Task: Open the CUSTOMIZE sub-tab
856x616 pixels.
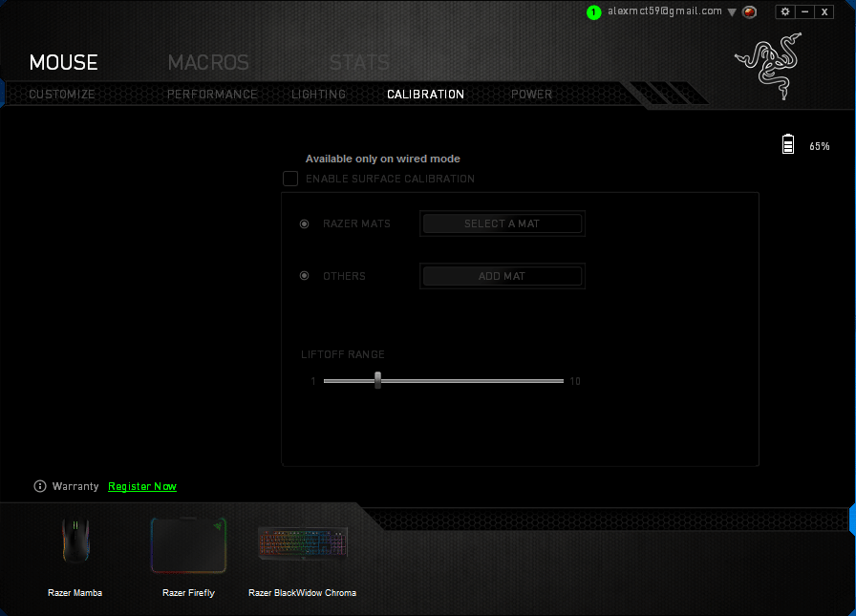Action: 62,95
